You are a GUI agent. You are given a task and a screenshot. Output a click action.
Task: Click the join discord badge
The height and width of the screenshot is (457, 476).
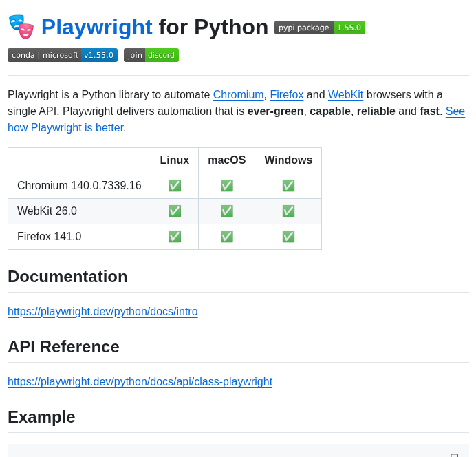[x=151, y=55]
